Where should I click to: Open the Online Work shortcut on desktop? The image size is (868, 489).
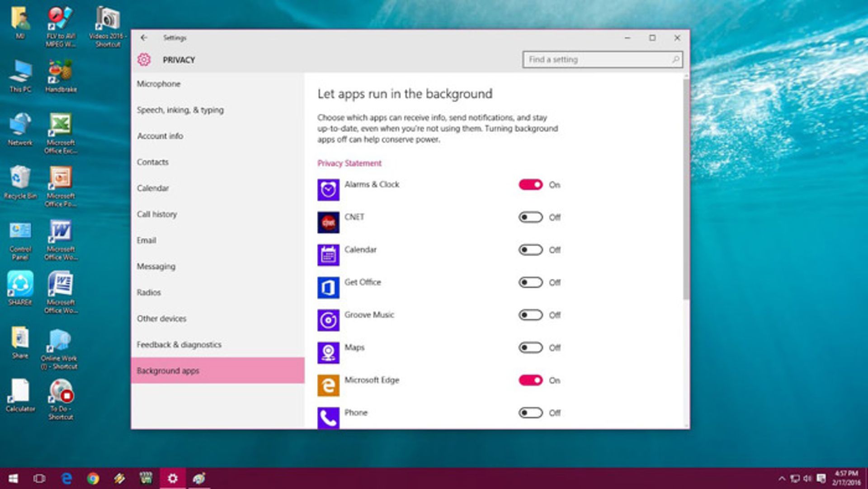tap(59, 349)
